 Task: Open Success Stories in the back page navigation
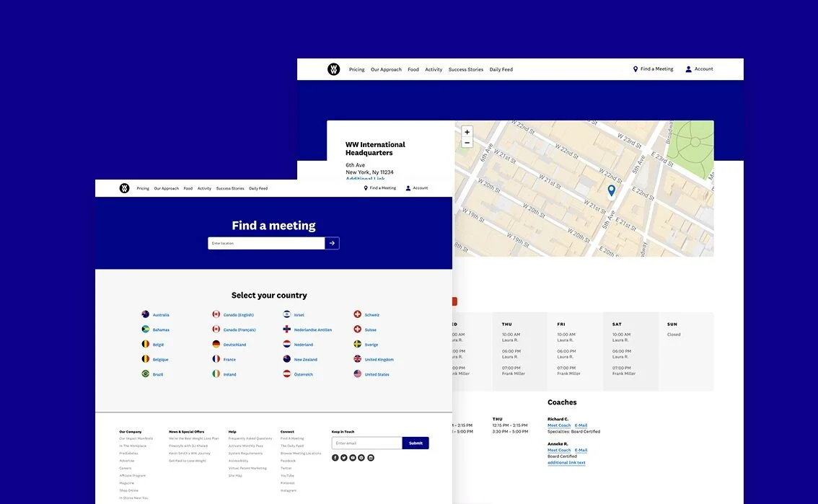tap(466, 69)
